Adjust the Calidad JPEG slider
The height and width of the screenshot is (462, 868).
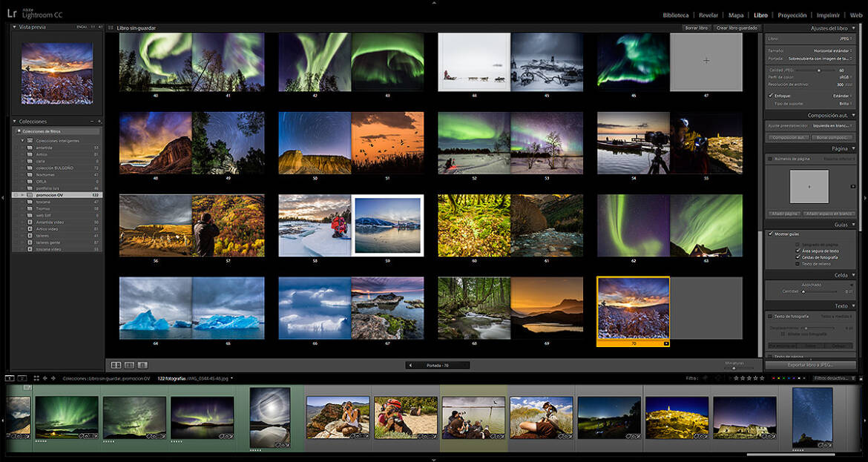818,70
